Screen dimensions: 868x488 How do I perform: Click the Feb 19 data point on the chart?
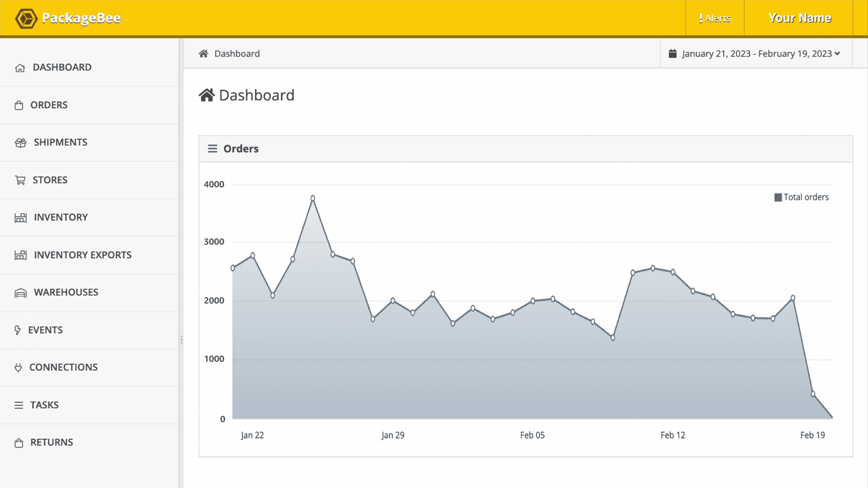(x=813, y=394)
